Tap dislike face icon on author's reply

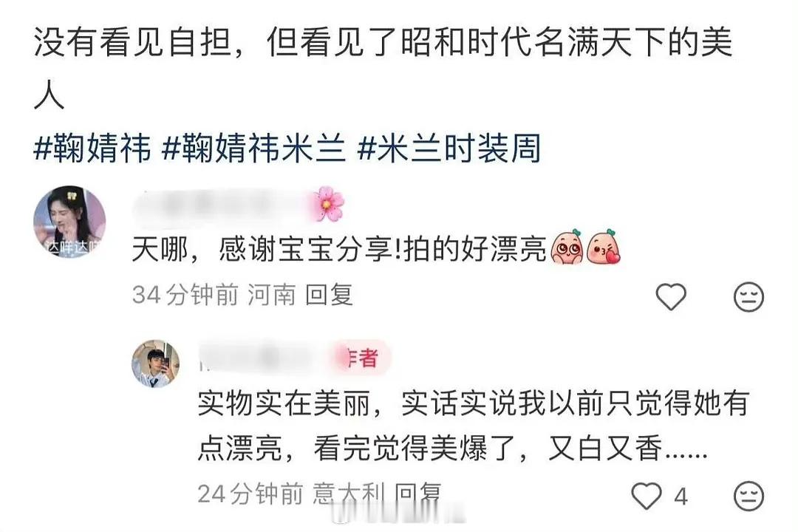[748, 495]
